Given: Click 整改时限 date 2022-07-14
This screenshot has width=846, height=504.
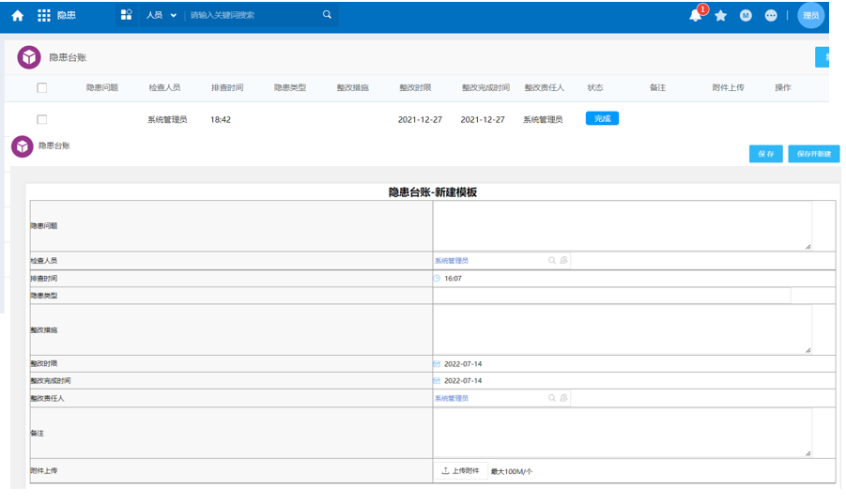Looking at the screenshot, I should click(x=463, y=364).
